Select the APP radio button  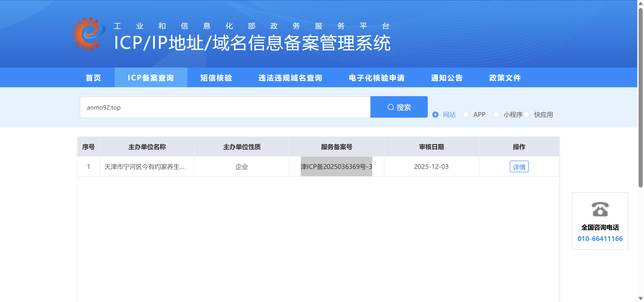[x=466, y=115]
